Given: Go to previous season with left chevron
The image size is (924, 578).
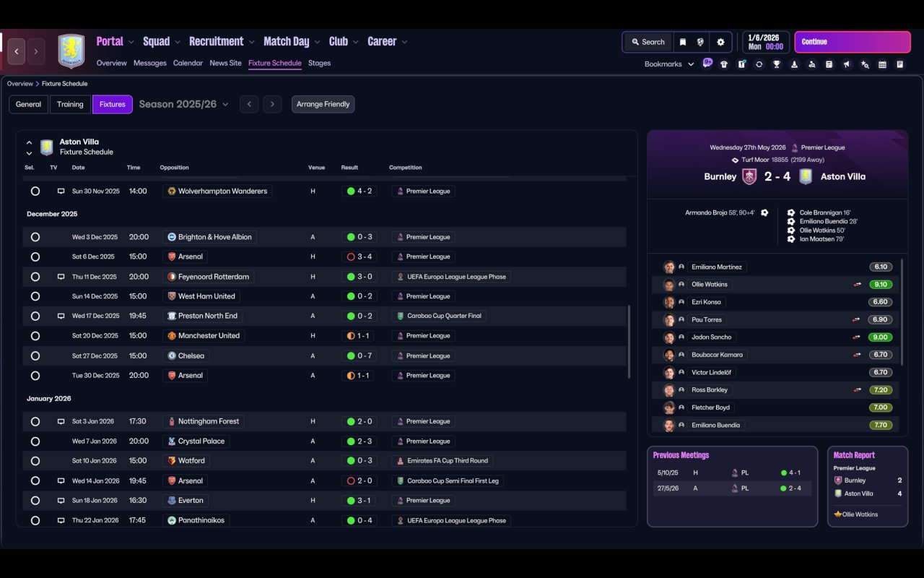Looking at the screenshot, I should [x=249, y=104].
